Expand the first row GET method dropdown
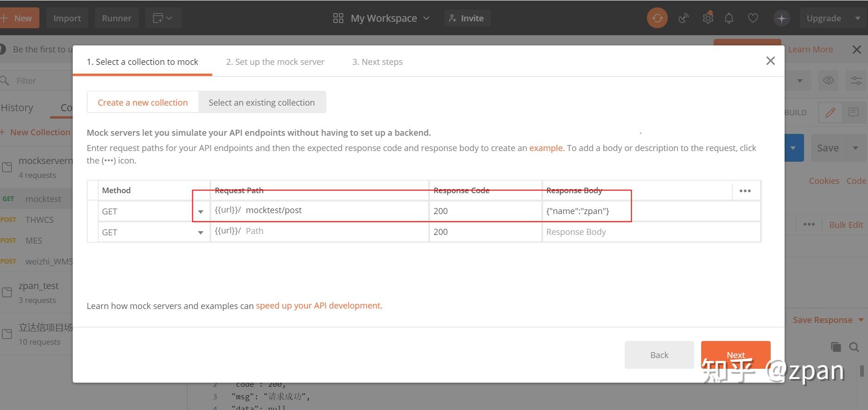868x410 pixels. click(x=201, y=212)
